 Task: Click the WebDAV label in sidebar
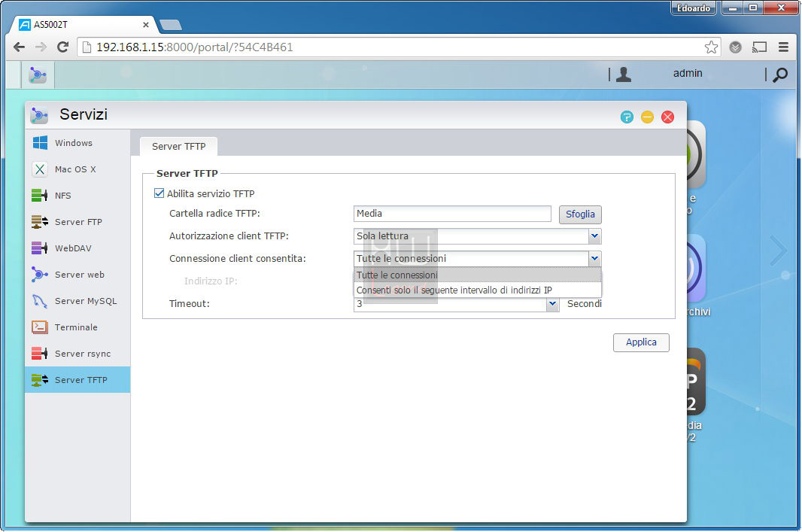click(73, 248)
